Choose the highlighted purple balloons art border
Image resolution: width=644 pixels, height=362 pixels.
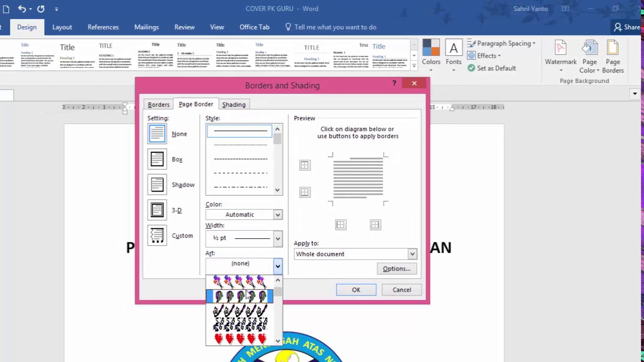coord(240,297)
